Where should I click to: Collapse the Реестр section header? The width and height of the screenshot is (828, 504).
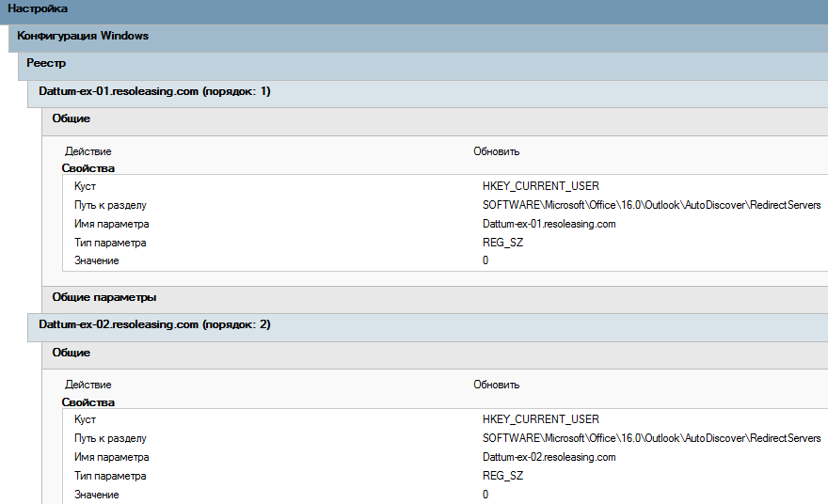423,66
